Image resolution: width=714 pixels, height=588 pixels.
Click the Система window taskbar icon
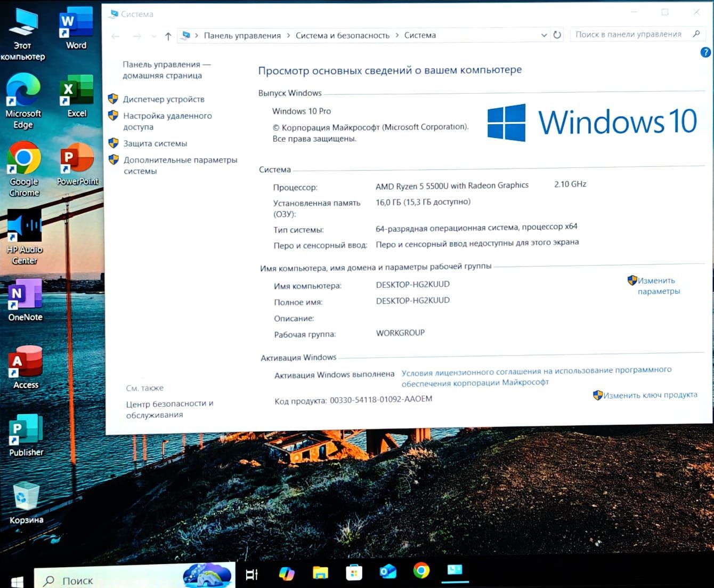(x=455, y=570)
